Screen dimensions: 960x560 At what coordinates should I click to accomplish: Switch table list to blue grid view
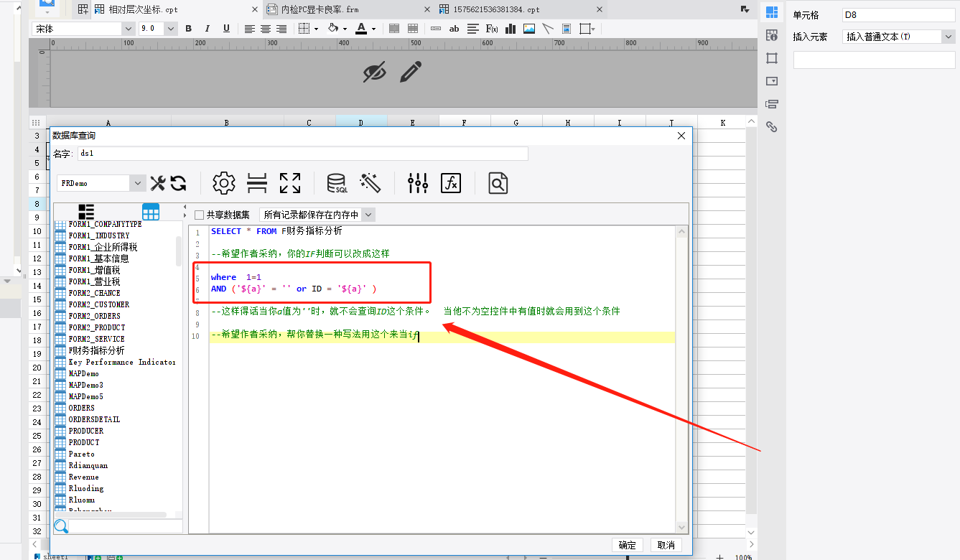pos(151,212)
